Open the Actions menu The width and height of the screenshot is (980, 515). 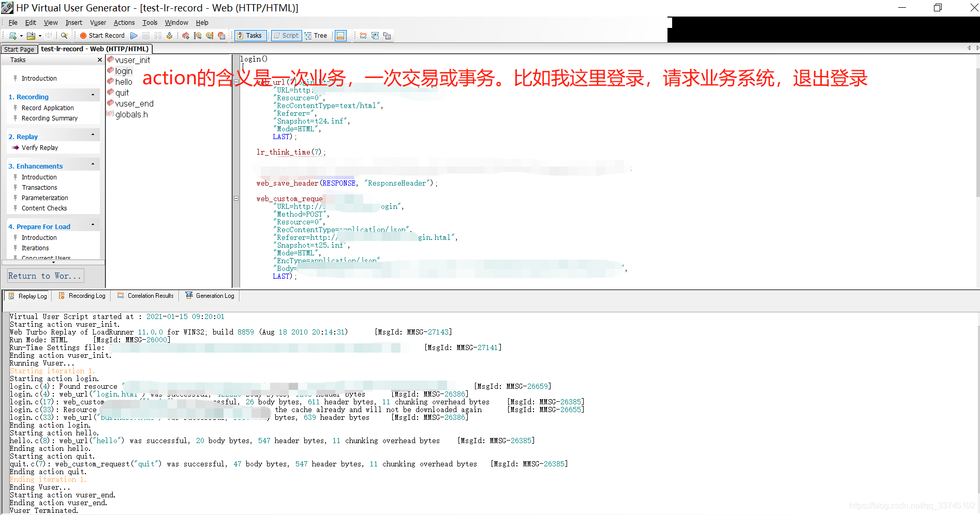[124, 23]
